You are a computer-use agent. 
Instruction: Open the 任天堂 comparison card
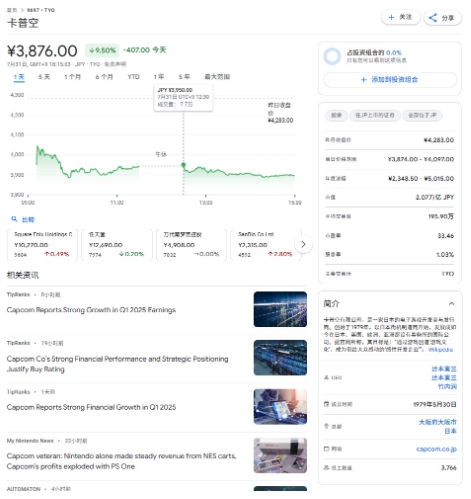tap(117, 245)
